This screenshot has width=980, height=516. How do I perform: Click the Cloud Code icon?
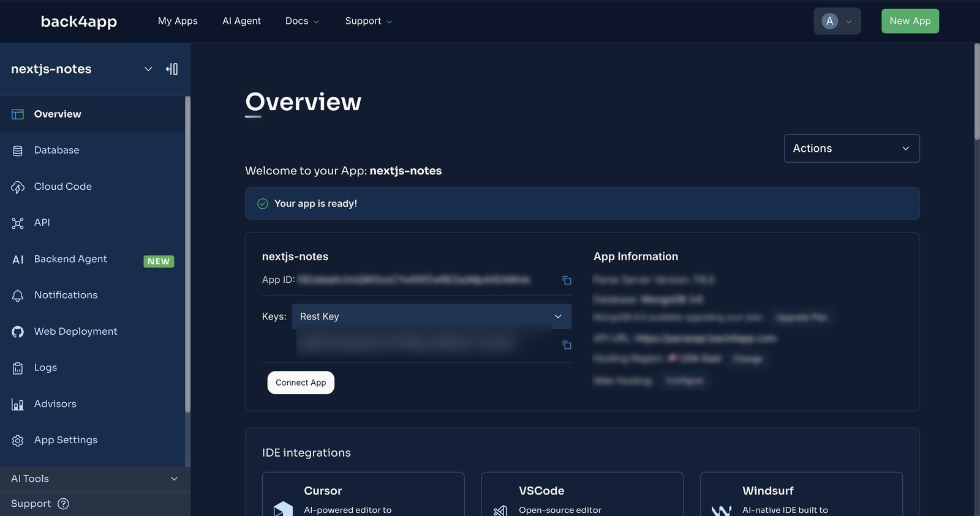point(18,187)
